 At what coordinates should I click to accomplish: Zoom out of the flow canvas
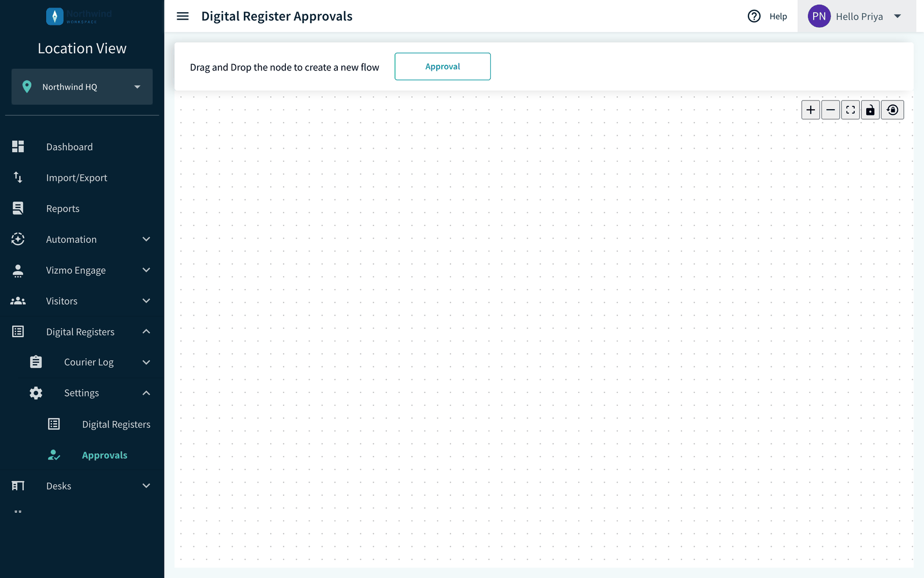[x=830, y=110]
